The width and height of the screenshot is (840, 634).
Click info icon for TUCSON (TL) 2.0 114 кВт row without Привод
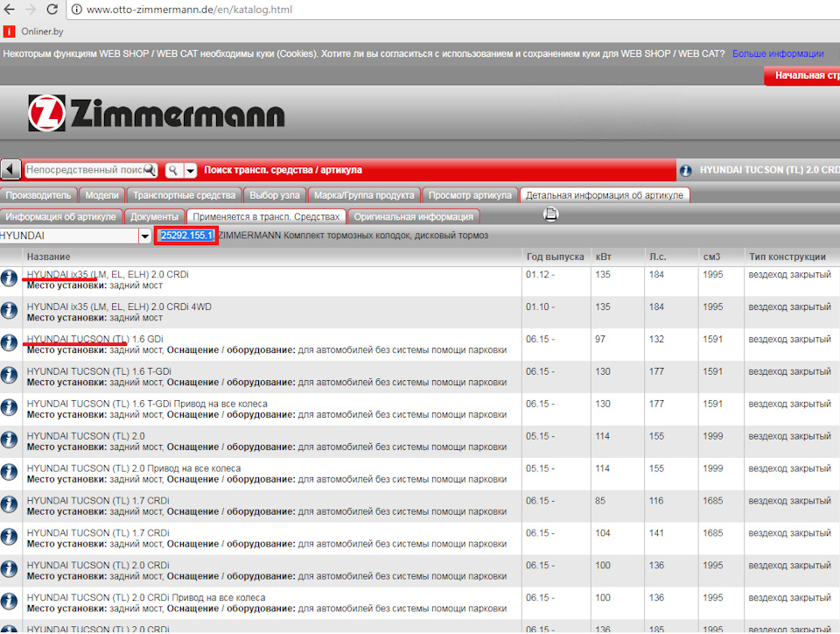coord(9,440)
